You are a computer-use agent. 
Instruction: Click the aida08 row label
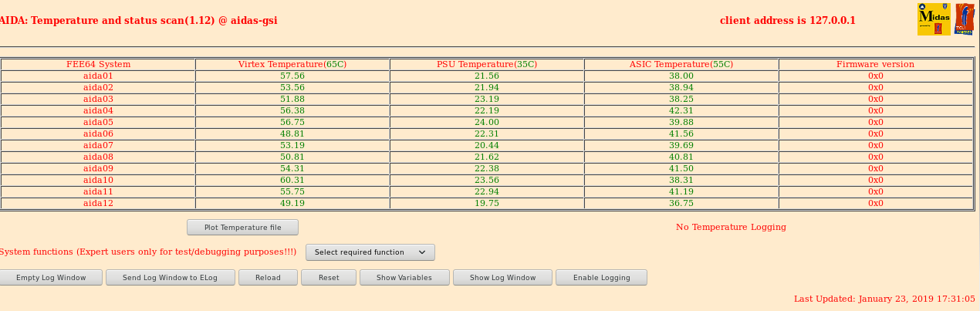point(98,157)
